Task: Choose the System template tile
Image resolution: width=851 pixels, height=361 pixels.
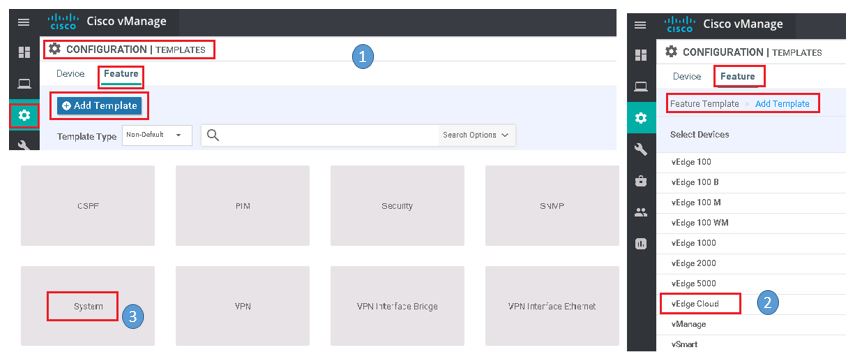Action: pyautogui.click(x=88, y=306)
